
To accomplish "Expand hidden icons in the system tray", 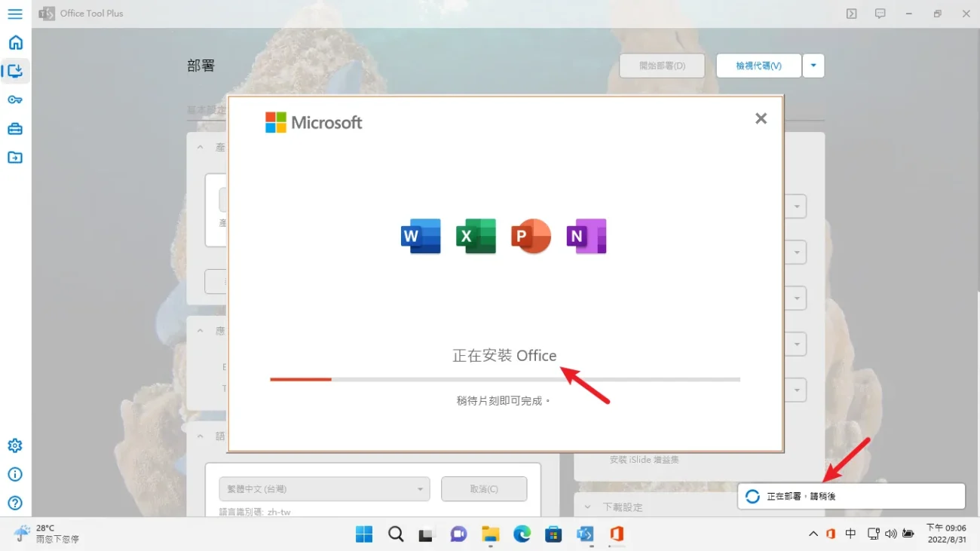I will tap(813, 534).
